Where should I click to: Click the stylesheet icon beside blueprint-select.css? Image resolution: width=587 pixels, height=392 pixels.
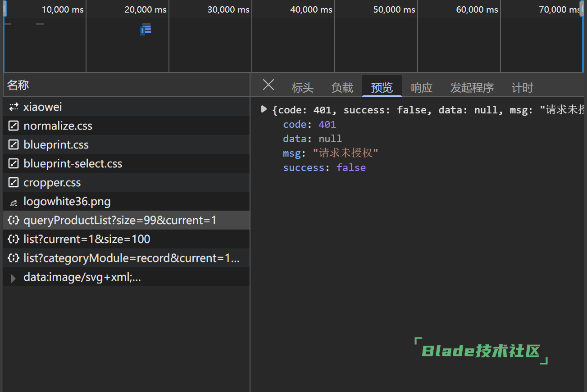(x=14, y=164)
